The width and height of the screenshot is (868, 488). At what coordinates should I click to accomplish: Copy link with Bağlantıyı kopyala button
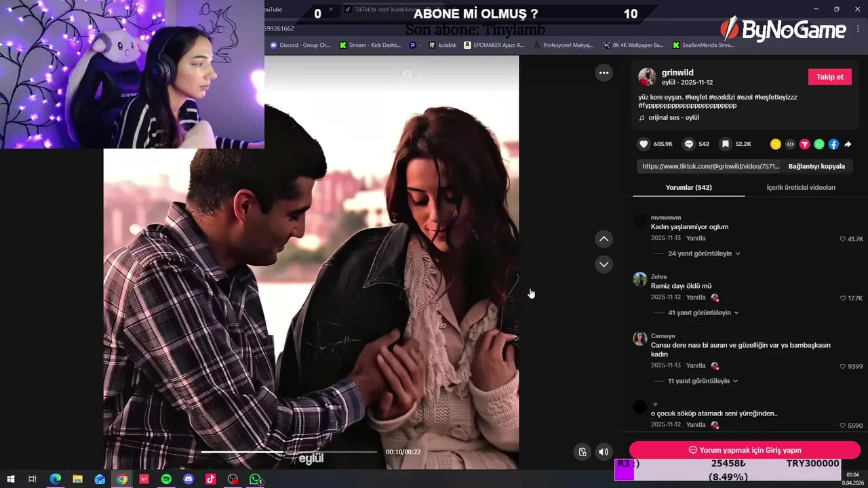click(x=816, y=166)
